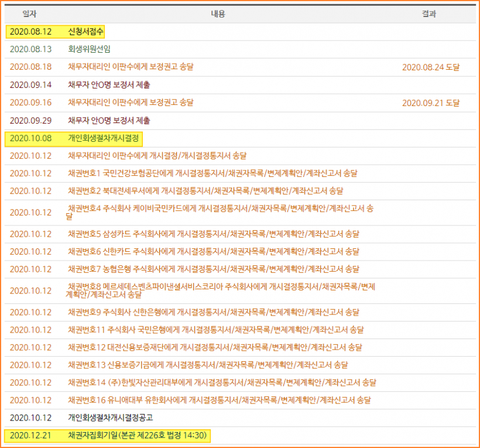Open 채권번호1 국민건강보험공단 entry
The width and height of the screenshot is (480, 448).
212,173
